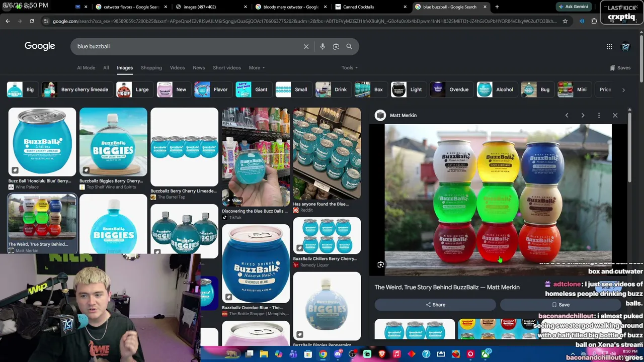
Task: Open File Explorer from the taskbar
Action: [x=264, y=354]
